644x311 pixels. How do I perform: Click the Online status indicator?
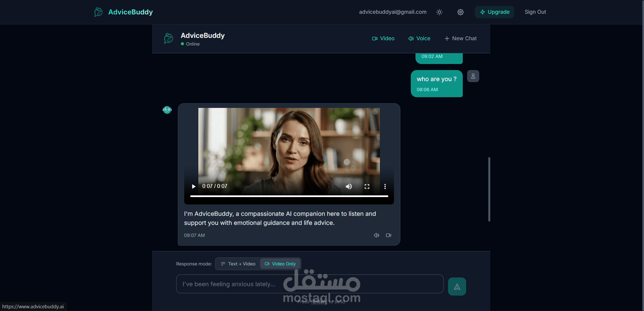(x=190, y=44)
